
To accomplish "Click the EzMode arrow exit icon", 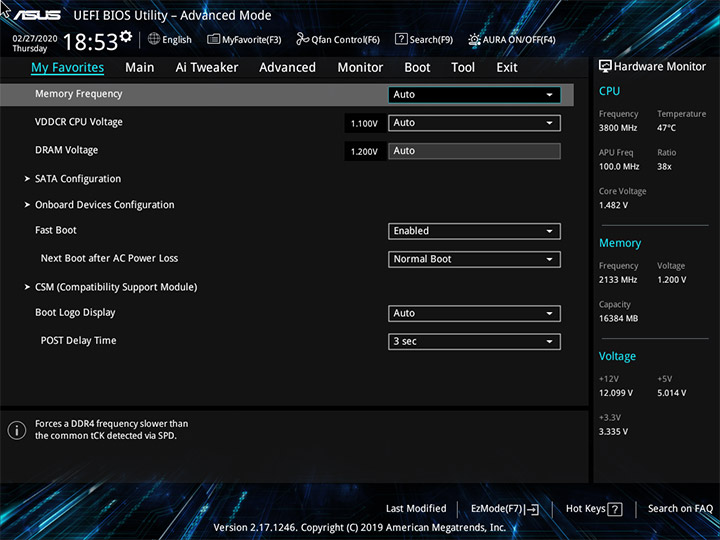I will coord(532,509).
